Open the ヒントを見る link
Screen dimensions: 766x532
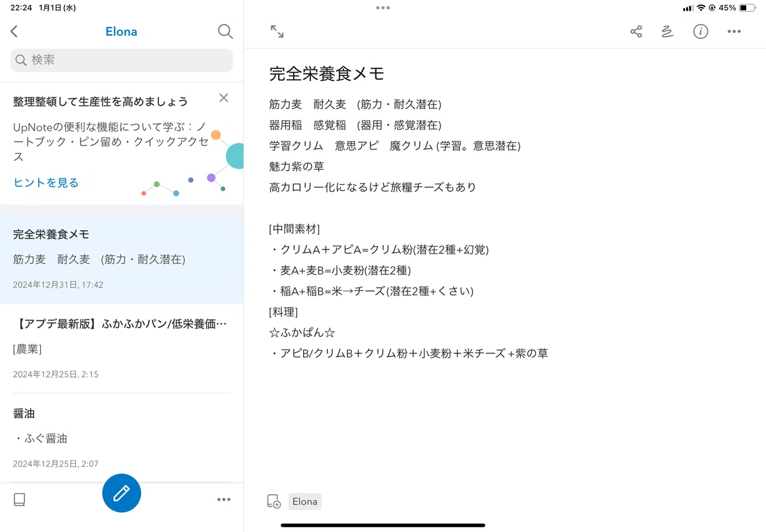46,182
